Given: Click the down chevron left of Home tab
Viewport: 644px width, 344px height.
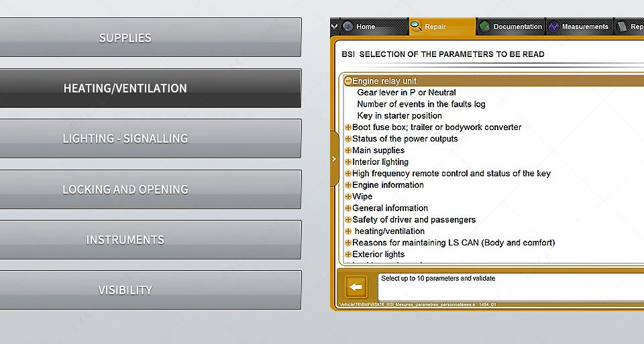Looking at the screenshot, I should click(334, 26).
